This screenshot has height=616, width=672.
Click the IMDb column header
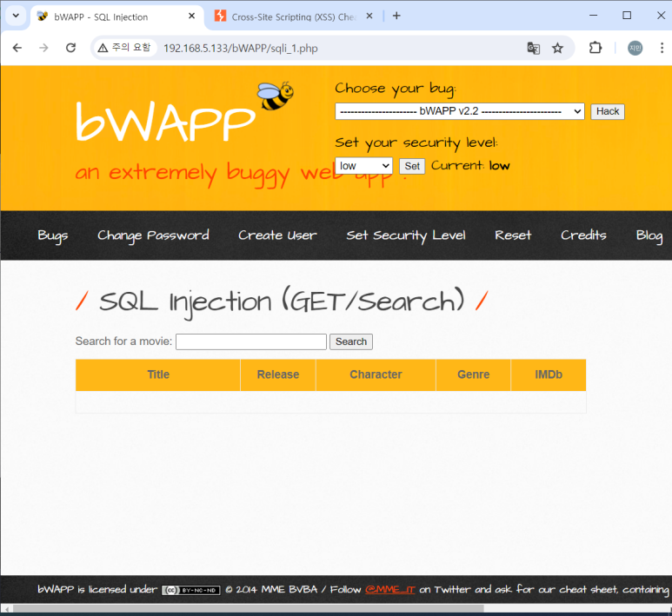[x=549, y=374]
